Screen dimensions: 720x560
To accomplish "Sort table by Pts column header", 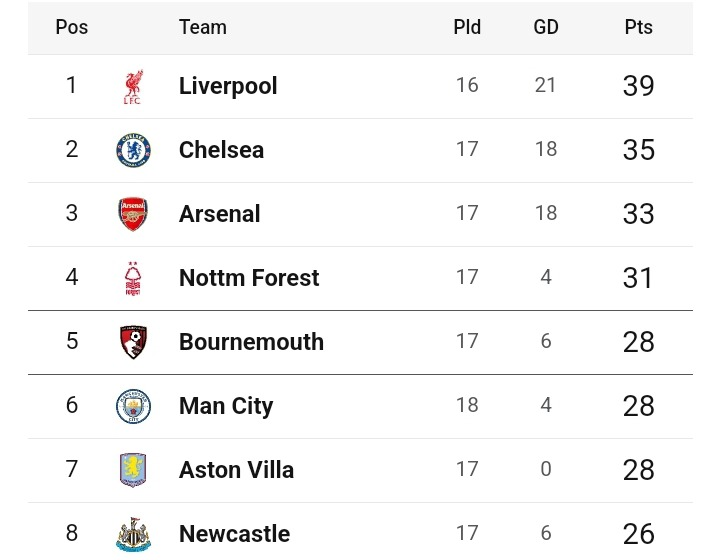I will pyautogui.click(x=638, y=27).
